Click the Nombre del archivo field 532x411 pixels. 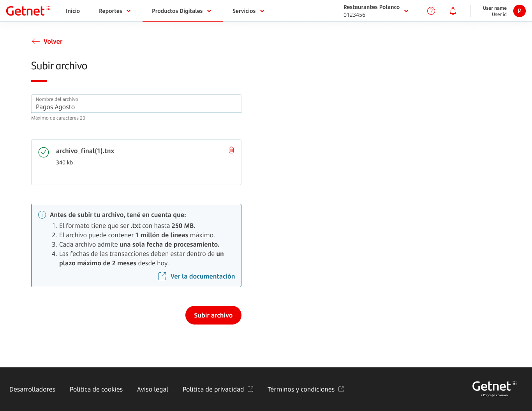tap(136, 107)
